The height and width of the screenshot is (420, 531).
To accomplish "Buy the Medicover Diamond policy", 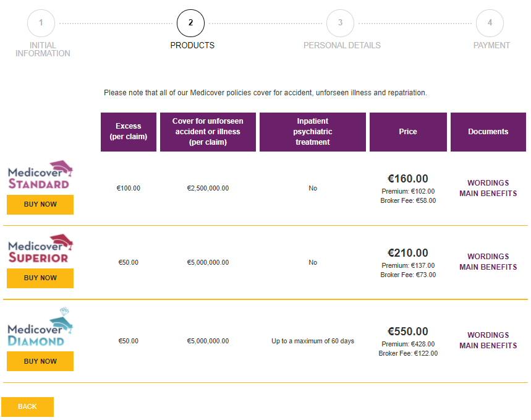I will click(40, 361).
